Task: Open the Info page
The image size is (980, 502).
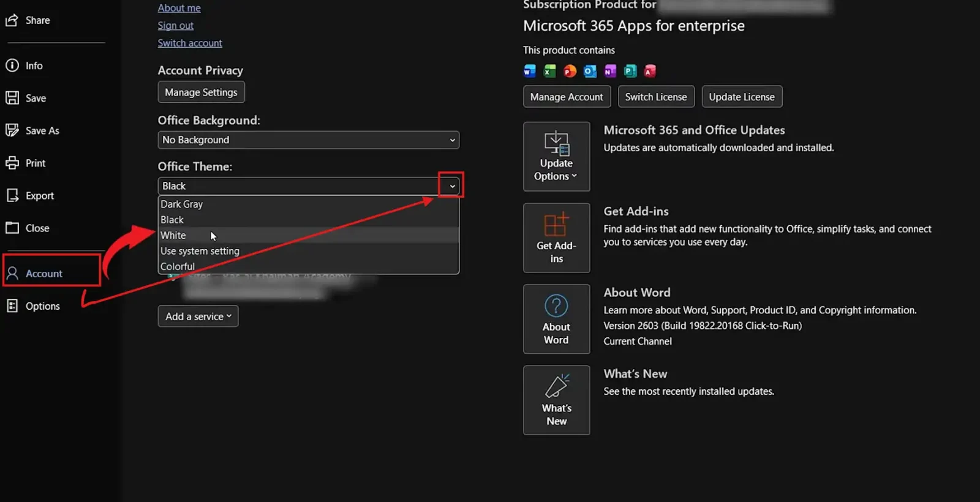Action: coord(34,66)
